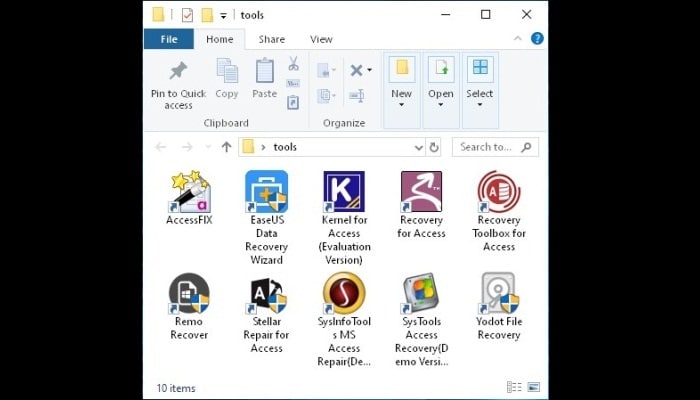This screenshot has height=400, width=700.
Task: Go forward in folder history
Action: pos(187,147)
